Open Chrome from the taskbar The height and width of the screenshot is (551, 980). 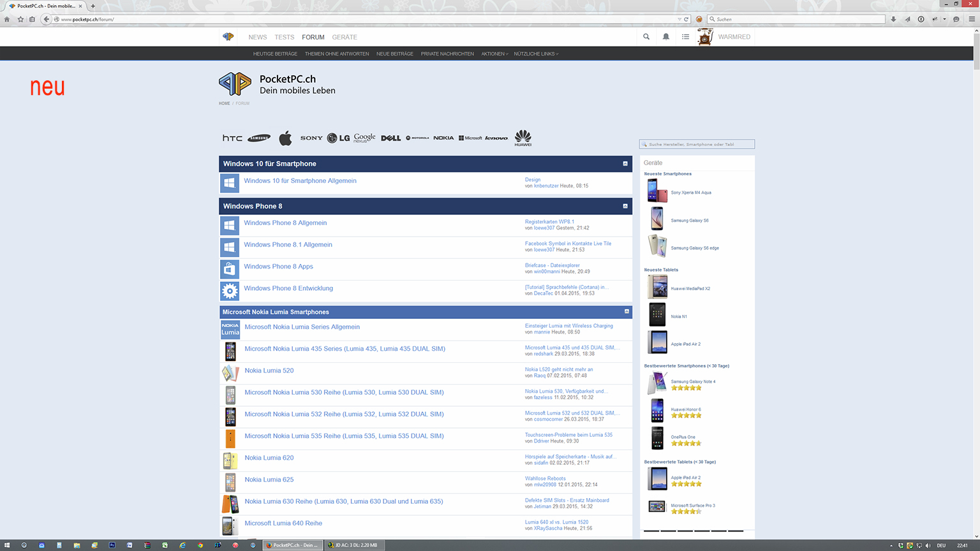coord(200,545)
